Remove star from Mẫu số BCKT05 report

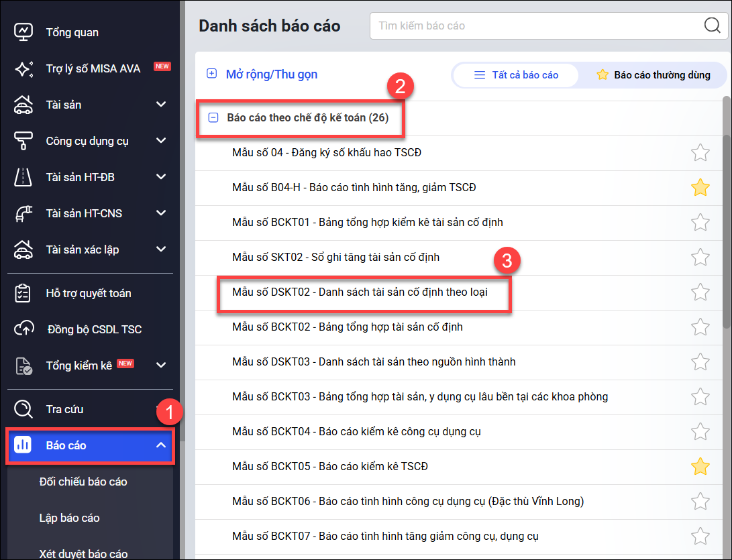700,466
